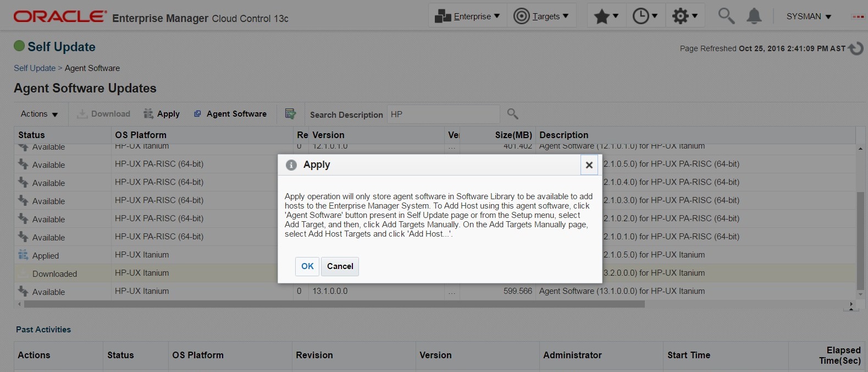Select description ending 2.1.0.4.0) PA-RISC row

[671, 182]
